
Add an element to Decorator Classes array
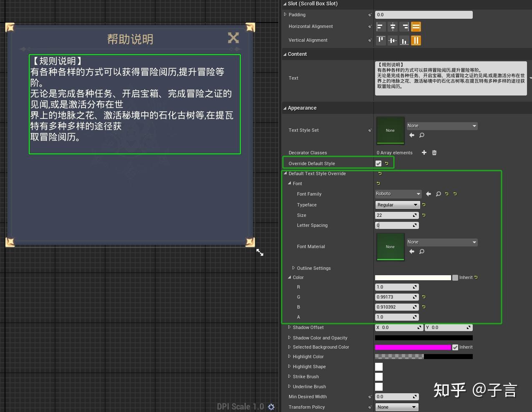(x=424, y=153)
